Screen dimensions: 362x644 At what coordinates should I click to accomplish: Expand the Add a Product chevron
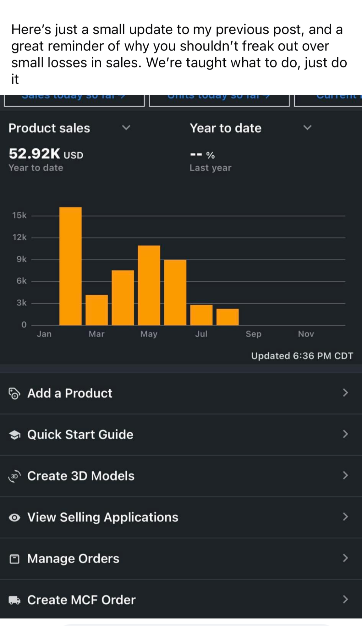(x=345, y=393)
